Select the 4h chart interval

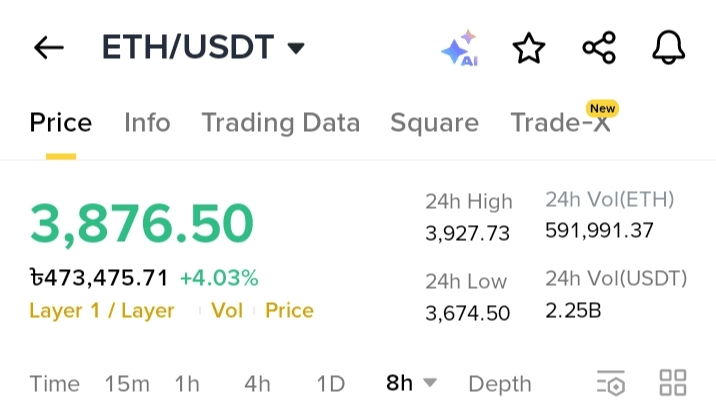[x=258, y=383]
